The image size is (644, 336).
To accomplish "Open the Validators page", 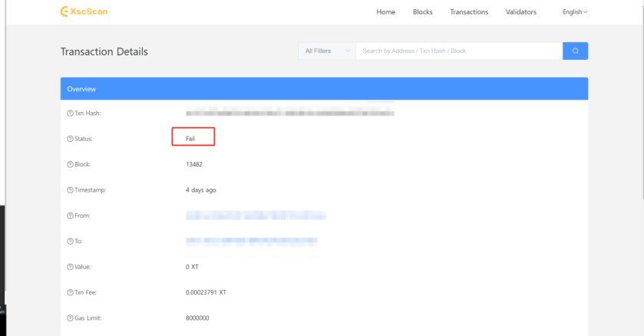I will tap(521, 12).
